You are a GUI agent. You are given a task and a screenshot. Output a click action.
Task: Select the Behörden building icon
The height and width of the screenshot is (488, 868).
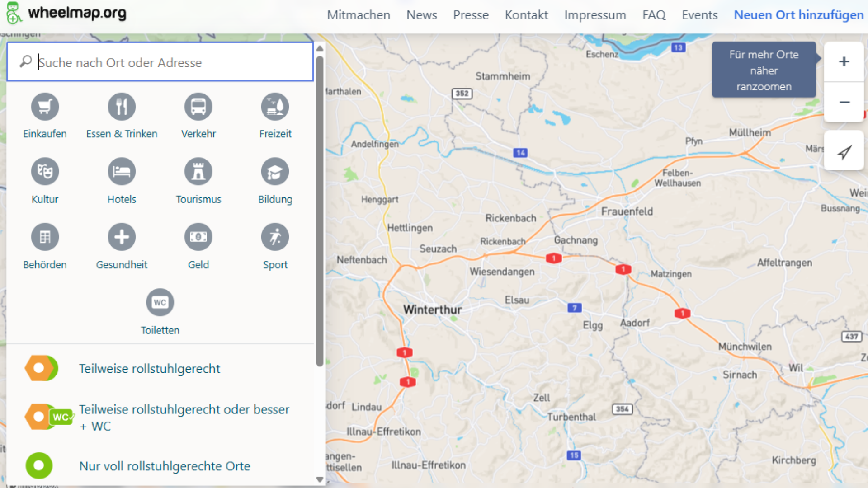point(45,237)
